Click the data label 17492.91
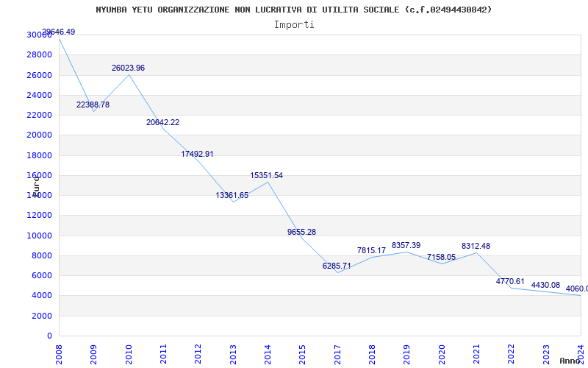Screen dimensions: 588x368 coord(197,154)
